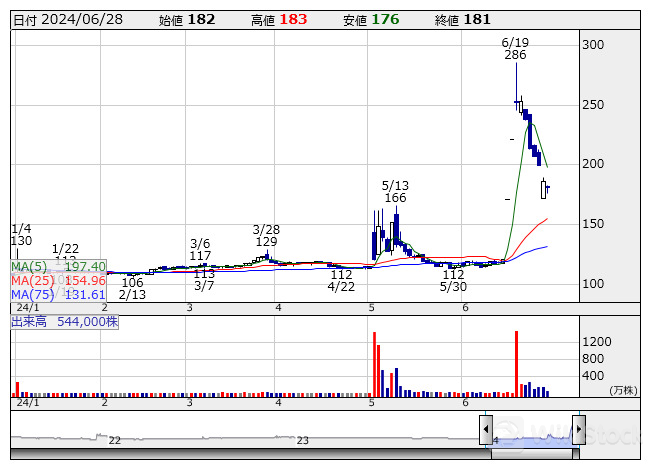
Task: Click the 5/13 high label of 166
Action: click(395, 192)
